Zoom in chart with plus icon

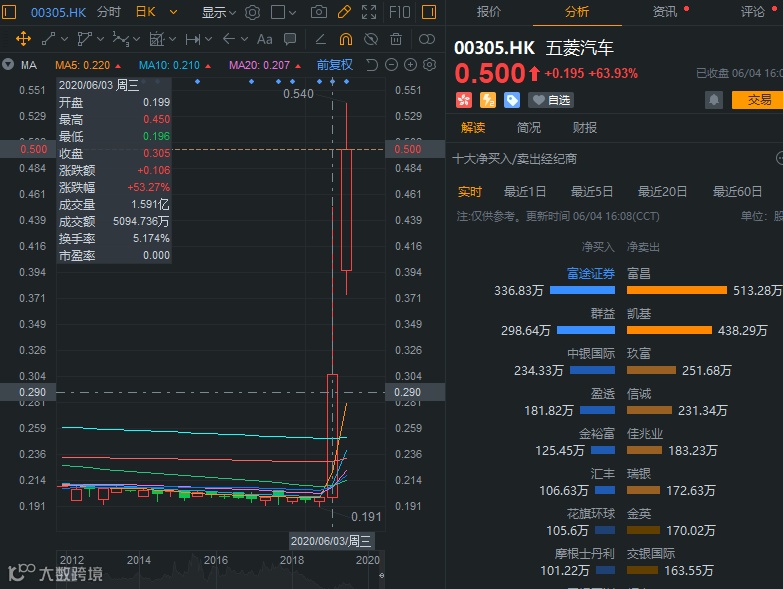click(410, 65)
